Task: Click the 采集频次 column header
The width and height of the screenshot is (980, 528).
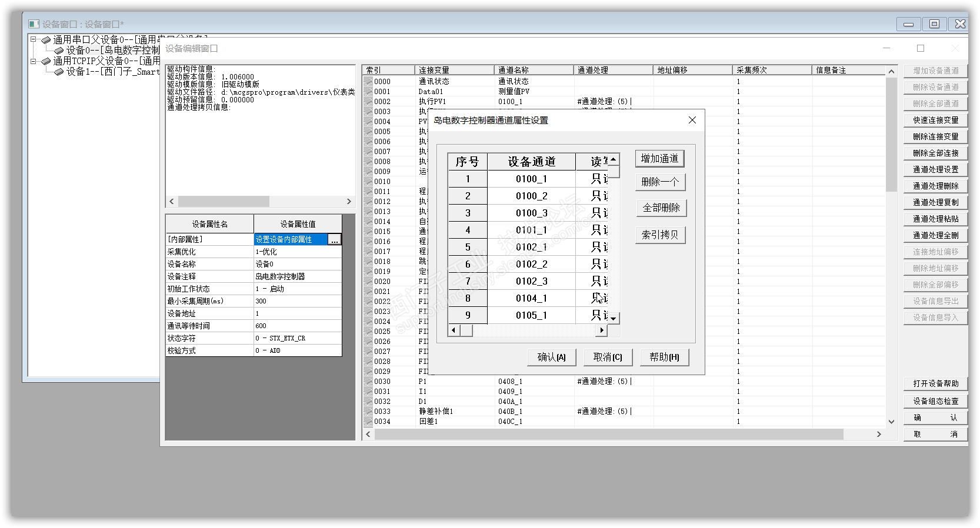Action: pos(772,70)
